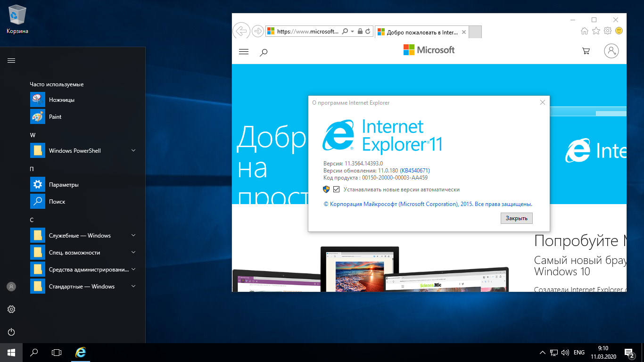Click the volume speaker tray icon
Image resolution: width=644 pixels, height=362 pixels.
point(565,353)
